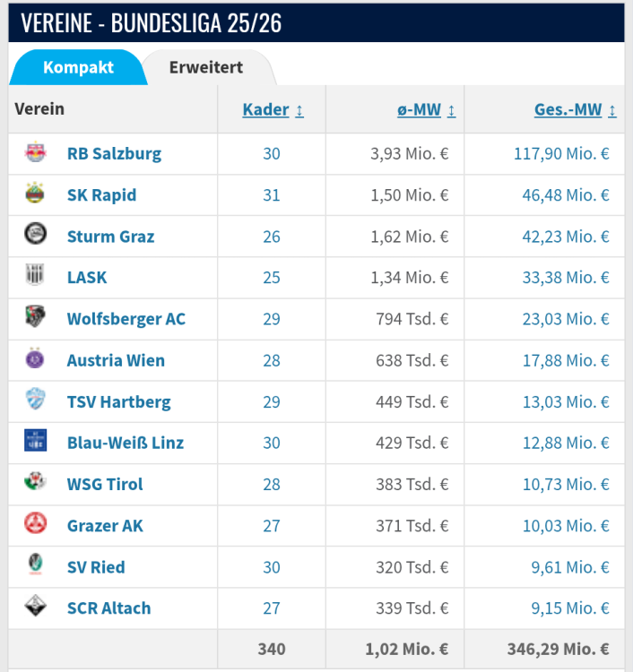Switch to the Erweitert tab
Viewport: 633px width, 672px height.
pyautogui.click(x=206, y=68)
